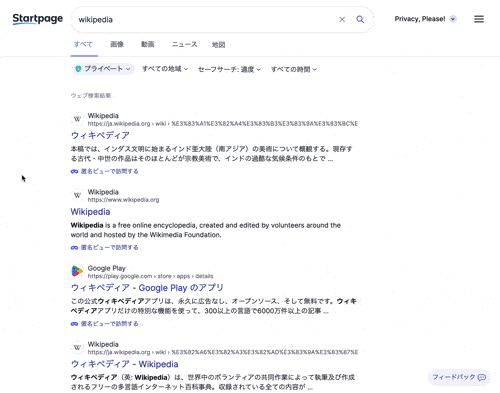Open the hamburger menu
This screenshot has width=500, height=393.
[479, 19]
